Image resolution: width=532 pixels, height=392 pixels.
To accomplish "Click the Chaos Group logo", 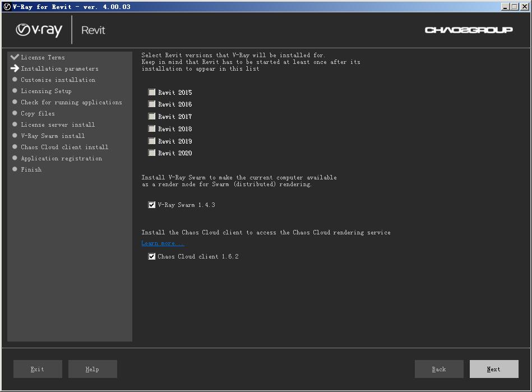I will click(x=469, y=30).
